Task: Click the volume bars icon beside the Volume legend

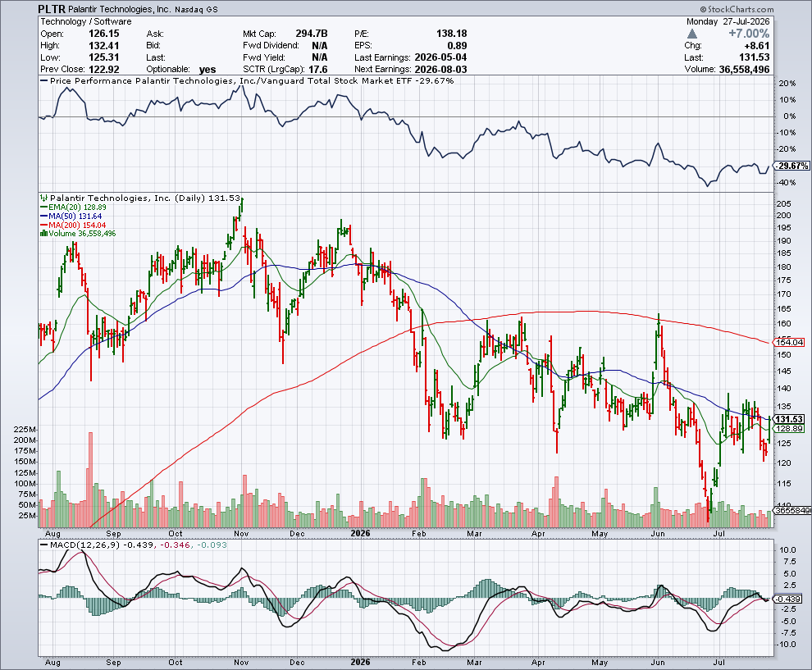Action: click(x=44, y=234)
